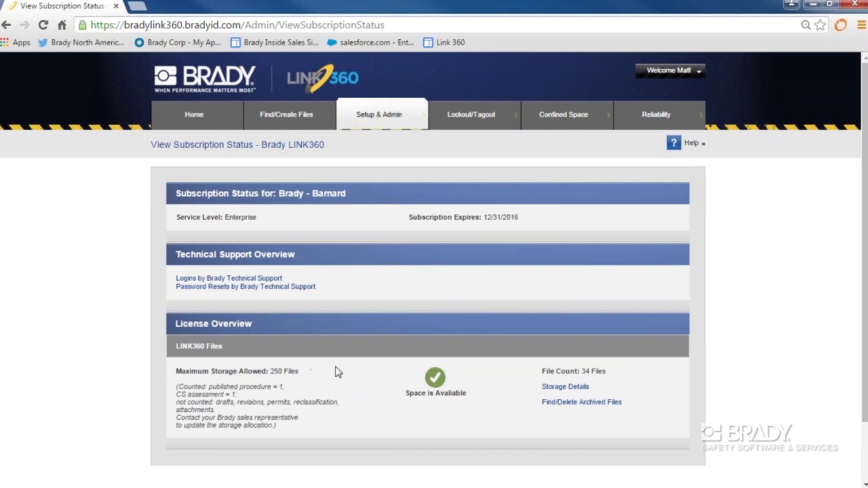Click the Technical Support Overview header
868x488 pixels.
click(428, 254)
